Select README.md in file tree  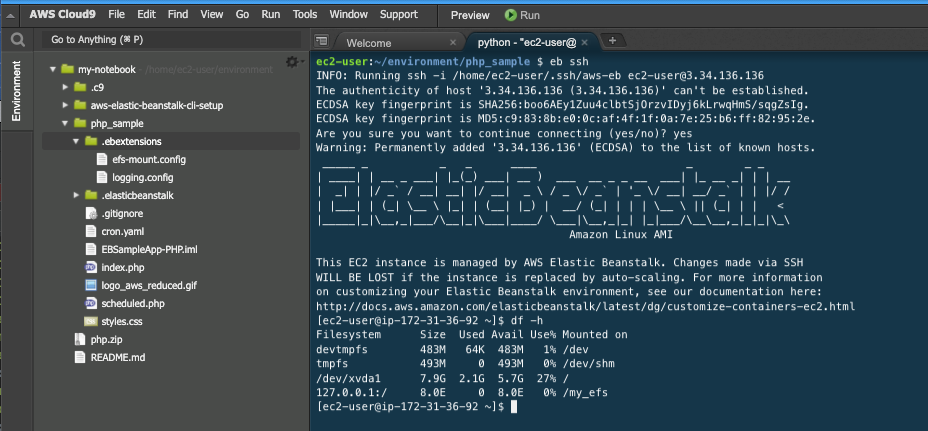click(118, 358)
